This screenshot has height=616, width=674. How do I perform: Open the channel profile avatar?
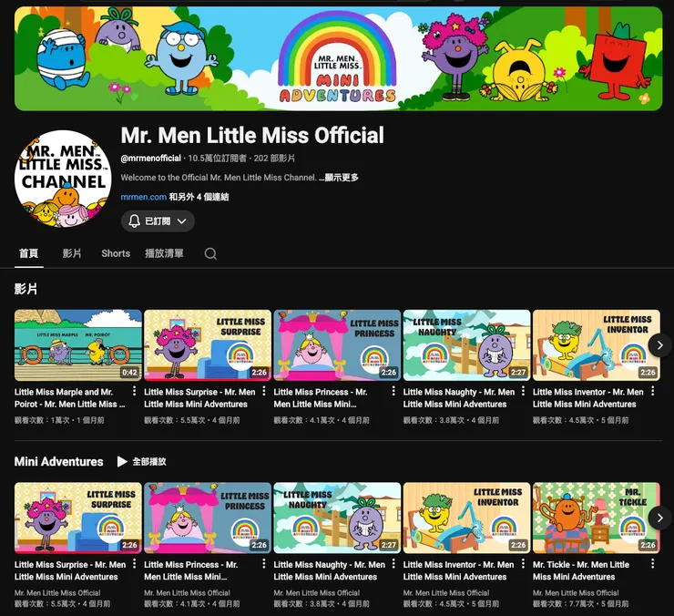[63, 179]
